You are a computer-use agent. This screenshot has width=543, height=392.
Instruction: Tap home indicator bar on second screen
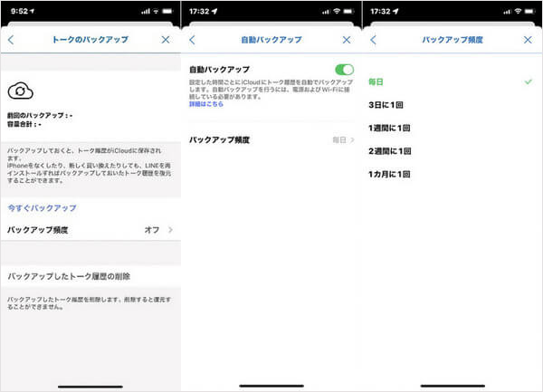(271, 386)
